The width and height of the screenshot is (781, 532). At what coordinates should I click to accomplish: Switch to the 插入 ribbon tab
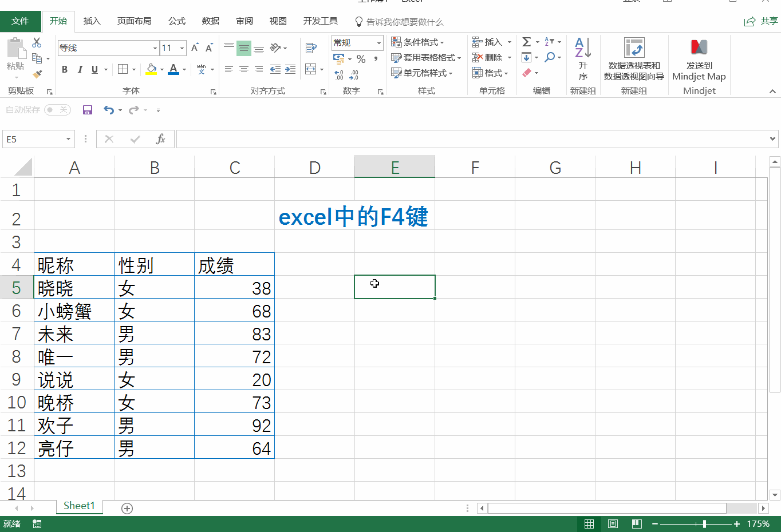[92, 21]
